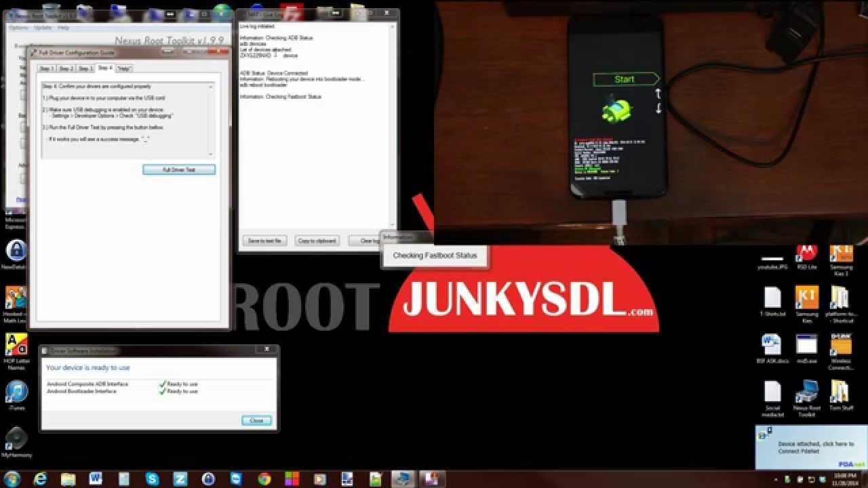The width and height of the screenshot is (868, 488).
Task: Open Skype from the taskbar
Action: 152,479
